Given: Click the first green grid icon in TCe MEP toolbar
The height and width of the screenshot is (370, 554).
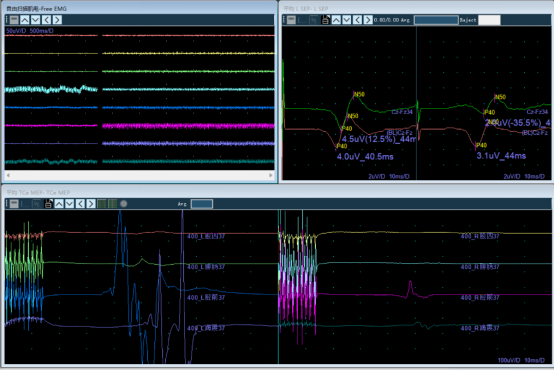Looking at the screenshot, I should click(x=102, y=204).
